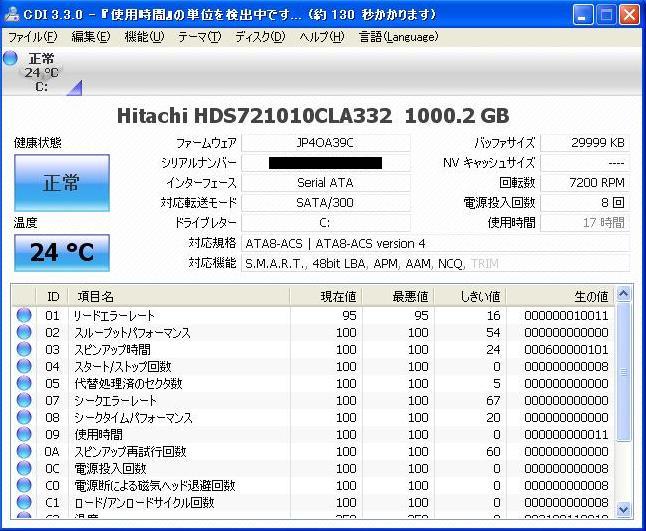The height and width of the screenshot is (531, 646).
Task: Click the 29999 KB buffer size field
Action: (585, 143)
